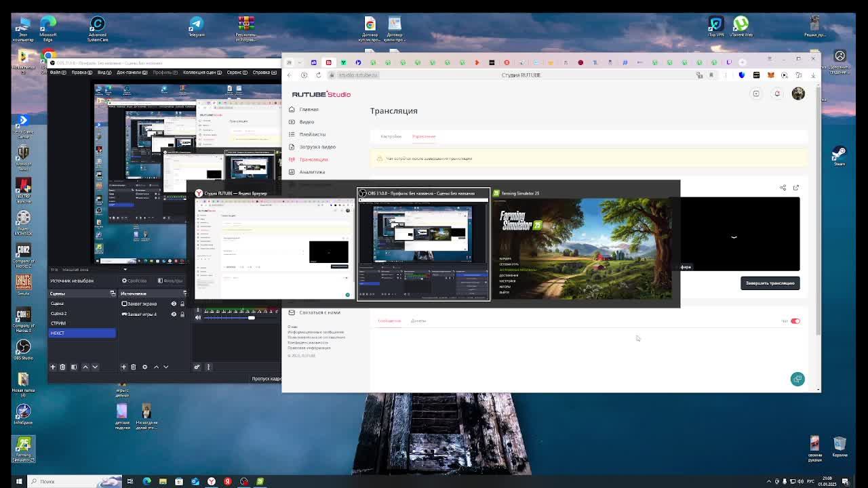Open scene filters button in OBS scenes toolbar

coord(74,367)
